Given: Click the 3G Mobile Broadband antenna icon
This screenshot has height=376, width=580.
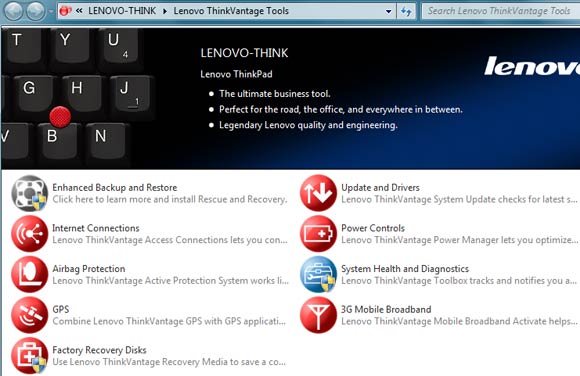Looking at the screenshot, I should click(x=318, y=315).
